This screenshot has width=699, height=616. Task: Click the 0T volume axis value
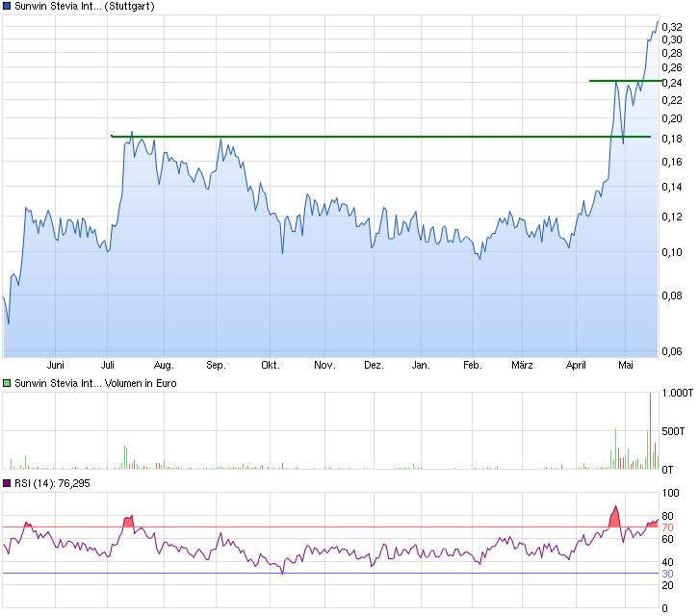(x=667, y=470)
